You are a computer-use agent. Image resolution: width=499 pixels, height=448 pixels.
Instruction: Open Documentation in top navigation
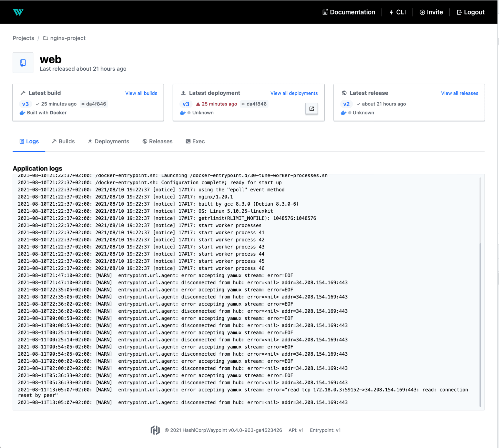[349, 12]
